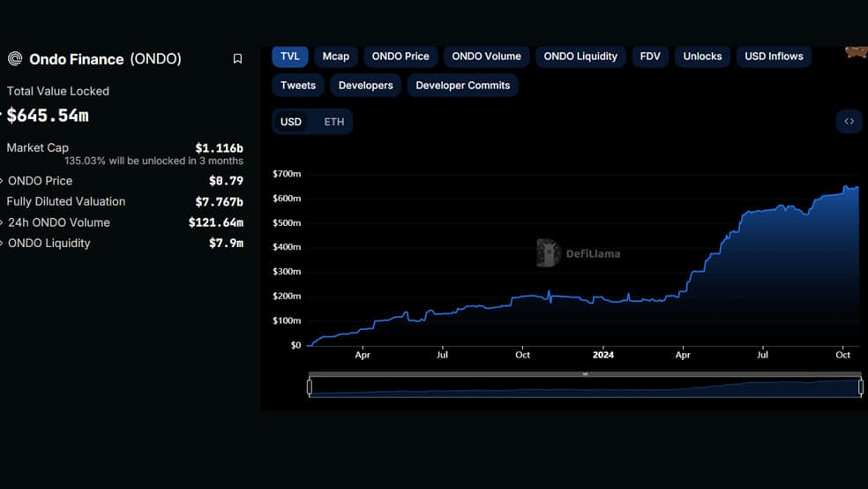The width and height of the screenshot is (868, 489).
Task: Enable the Tweets chart option
Action: (298, 86)
